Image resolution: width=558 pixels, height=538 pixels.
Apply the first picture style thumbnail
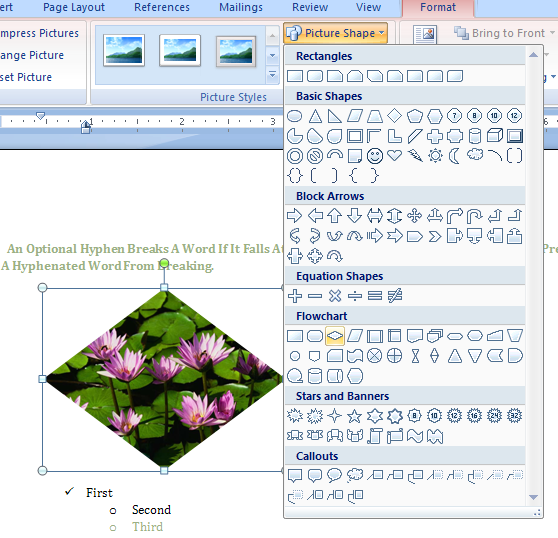[124, 51]
